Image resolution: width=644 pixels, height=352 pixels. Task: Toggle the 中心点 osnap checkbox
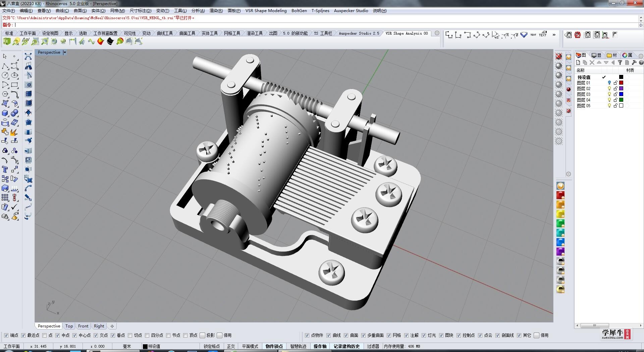74,335
